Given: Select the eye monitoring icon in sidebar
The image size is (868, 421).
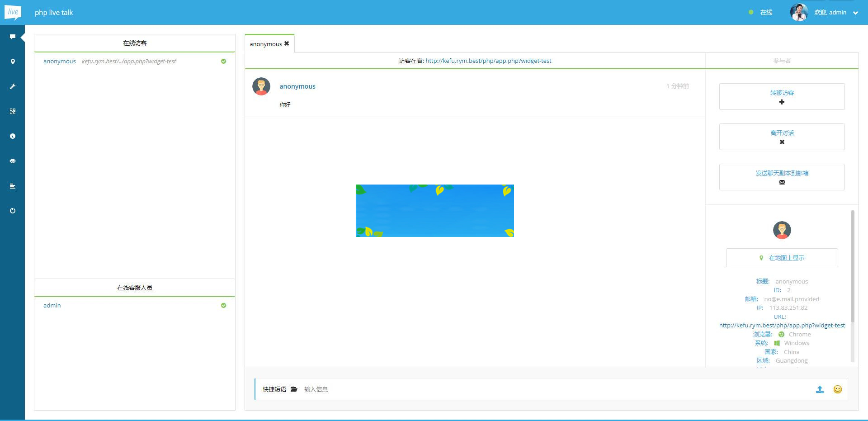Looking at the screenshot, I should pos(13,161).
